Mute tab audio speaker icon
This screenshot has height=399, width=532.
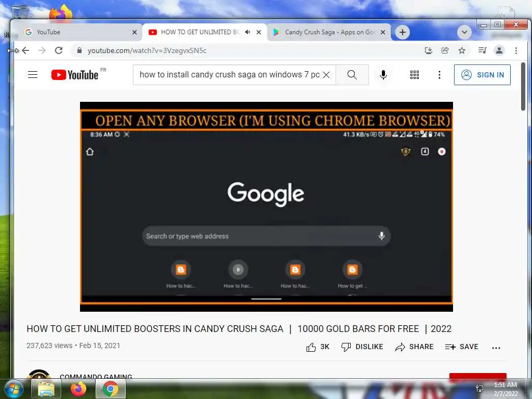(248, 32)
